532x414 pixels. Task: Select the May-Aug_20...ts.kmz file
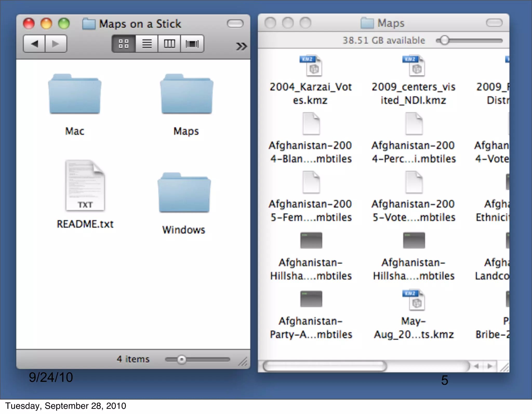(x=414, y=300)
